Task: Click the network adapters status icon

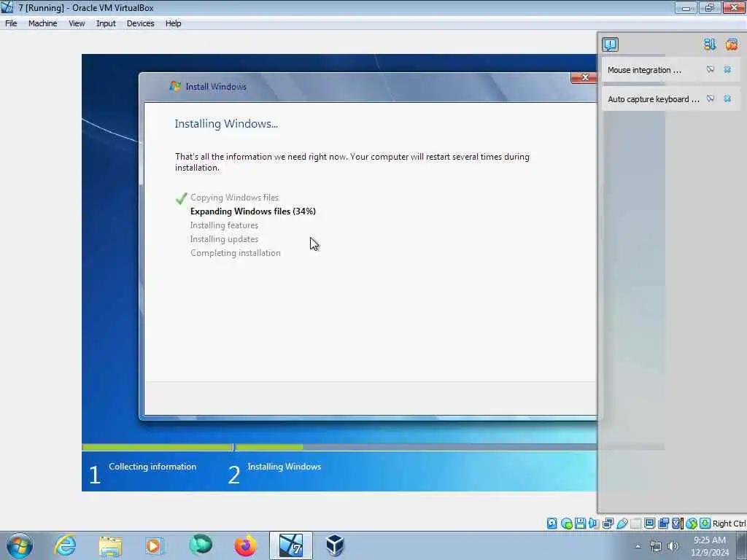Action: pyautogui.click(x=608, y=524)
